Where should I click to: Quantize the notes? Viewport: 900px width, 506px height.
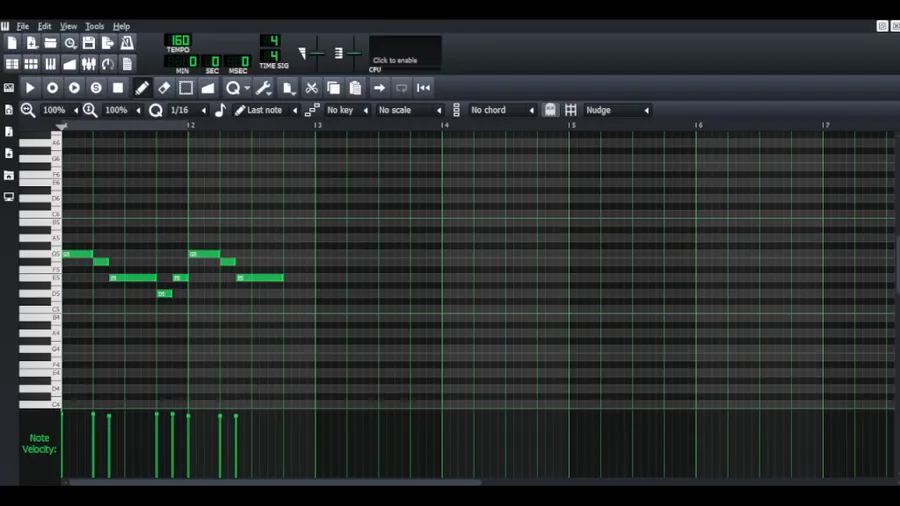[x=232, y=88]
